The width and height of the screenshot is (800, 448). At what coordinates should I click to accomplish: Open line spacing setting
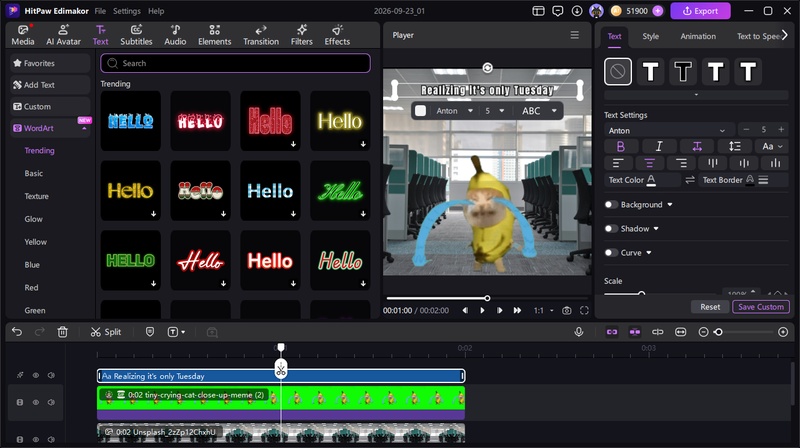point(735,146)
